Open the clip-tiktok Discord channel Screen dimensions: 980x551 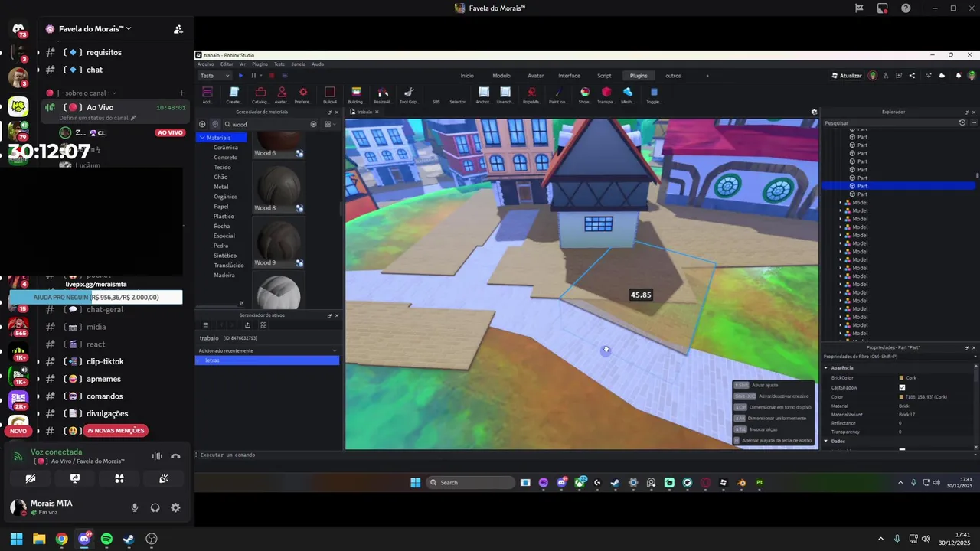pos(105,362)
